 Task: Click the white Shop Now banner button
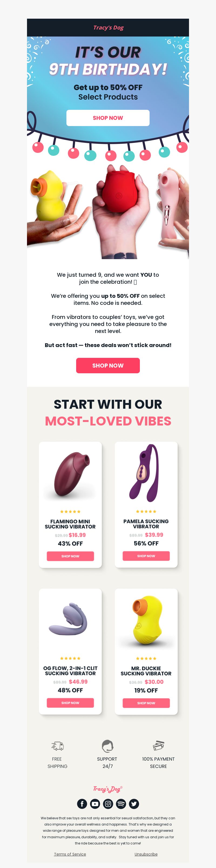[108, 118]
